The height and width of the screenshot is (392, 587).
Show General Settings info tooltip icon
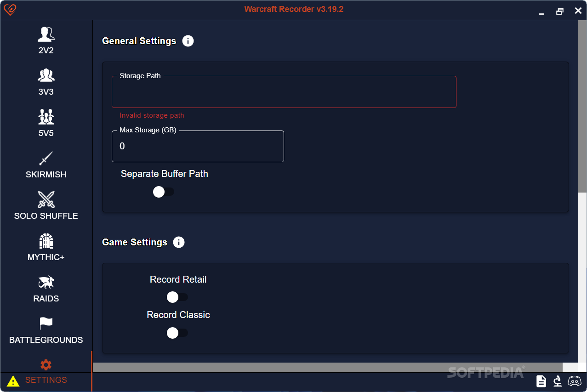pyautogui.click(x=188, y=41)
